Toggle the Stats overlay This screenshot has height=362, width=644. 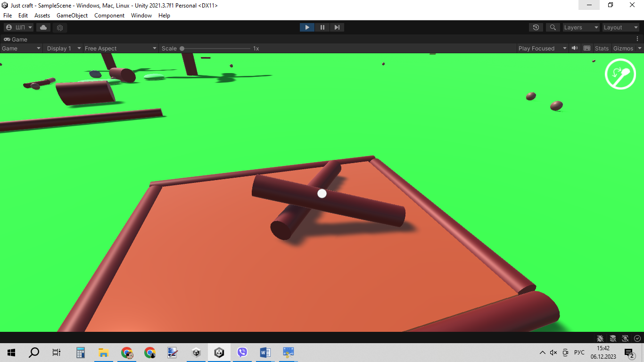click(x=602, y=48)
